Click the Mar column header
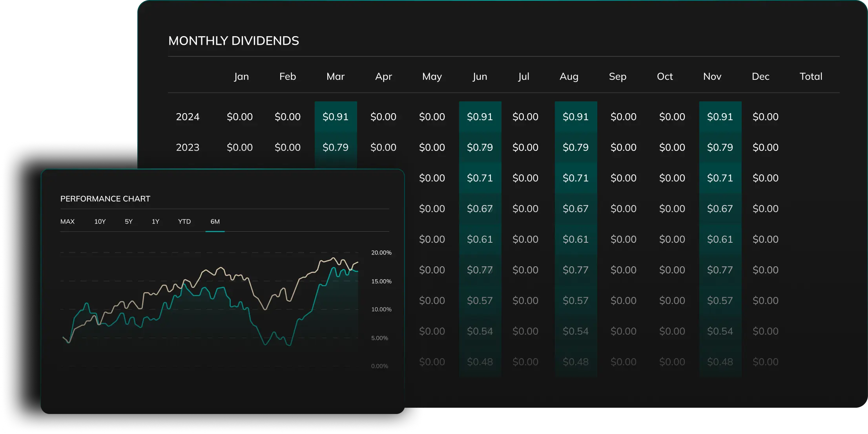Screen dimensions: 868x434 click(336, 77)
